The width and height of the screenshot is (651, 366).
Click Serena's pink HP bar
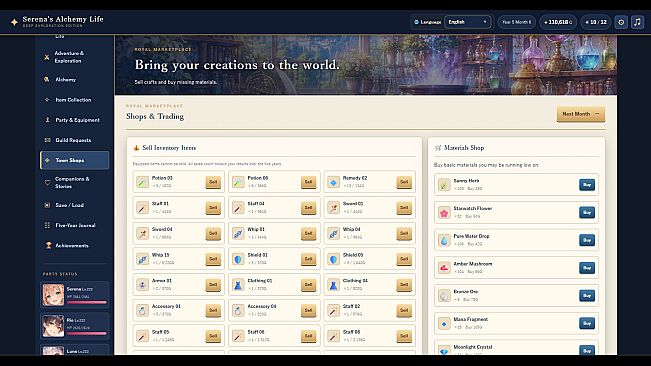coord(87,302)
